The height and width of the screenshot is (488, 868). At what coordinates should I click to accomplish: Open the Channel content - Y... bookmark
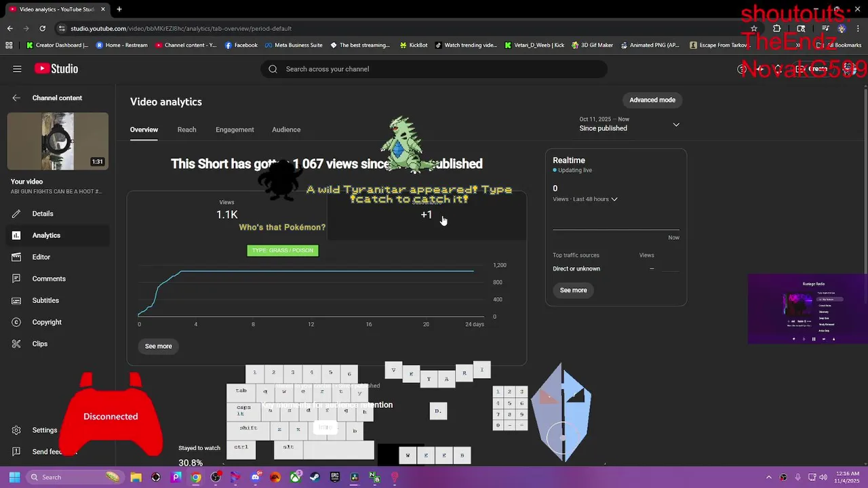coord(186,45)
